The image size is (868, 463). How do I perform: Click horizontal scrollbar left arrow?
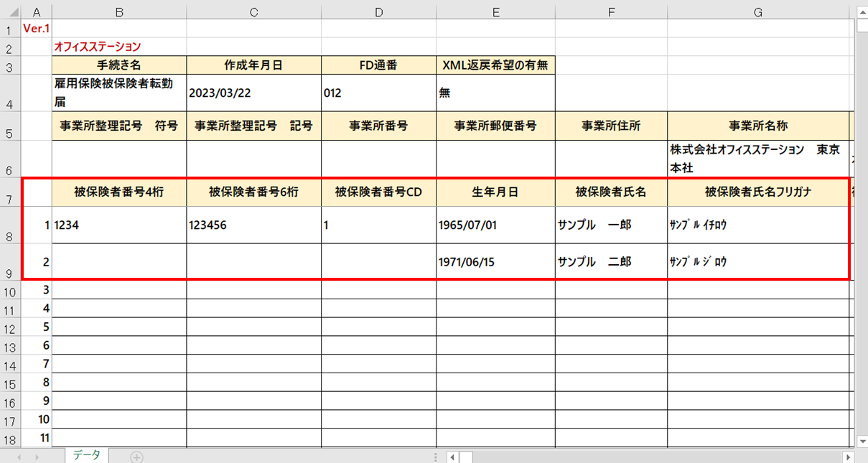point(452,457)
